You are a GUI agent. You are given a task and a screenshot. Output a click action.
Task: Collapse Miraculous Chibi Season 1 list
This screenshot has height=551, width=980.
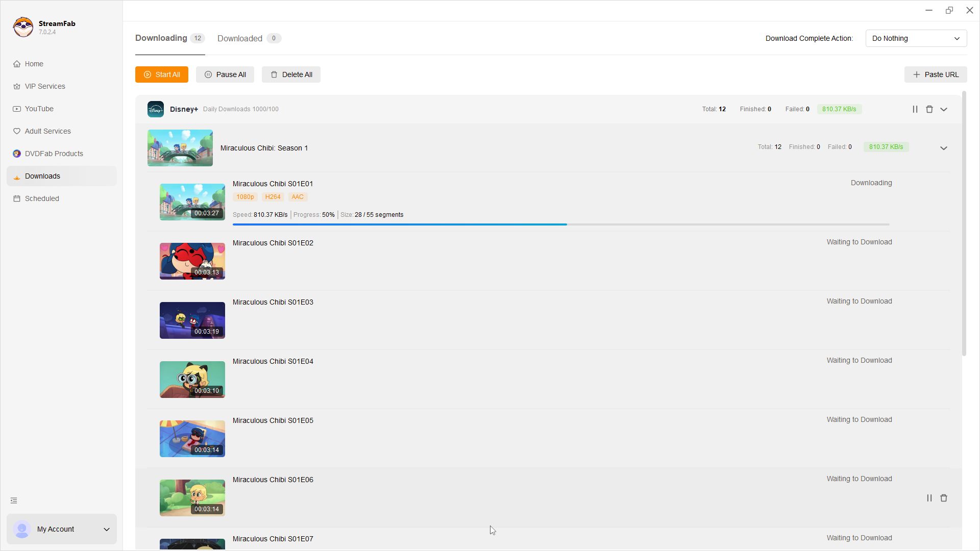tap(944, 148)
